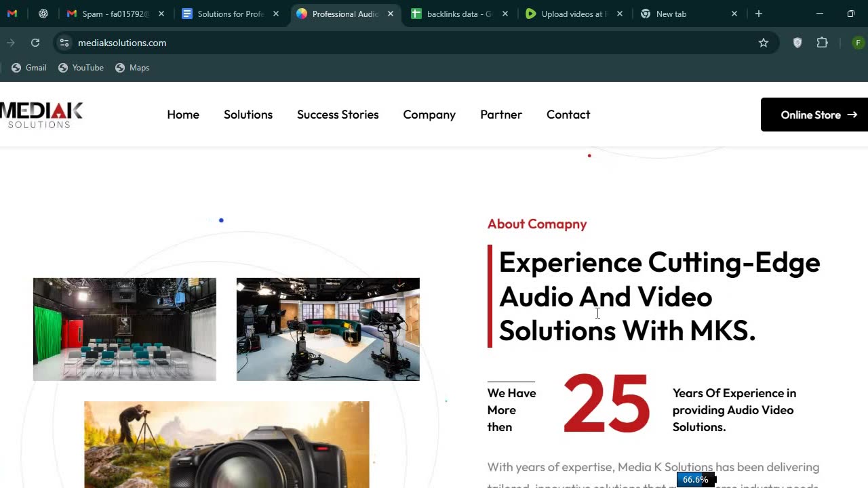Viewport: 868px width, 488px height.
Task: Restore down the Chrome window
Action: coord(851,14)
